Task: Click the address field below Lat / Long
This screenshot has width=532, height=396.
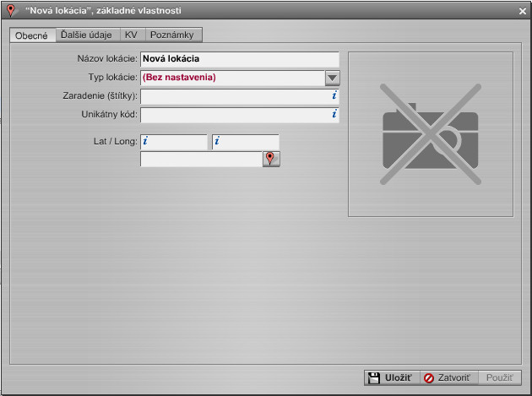Action: click(200, 159)
